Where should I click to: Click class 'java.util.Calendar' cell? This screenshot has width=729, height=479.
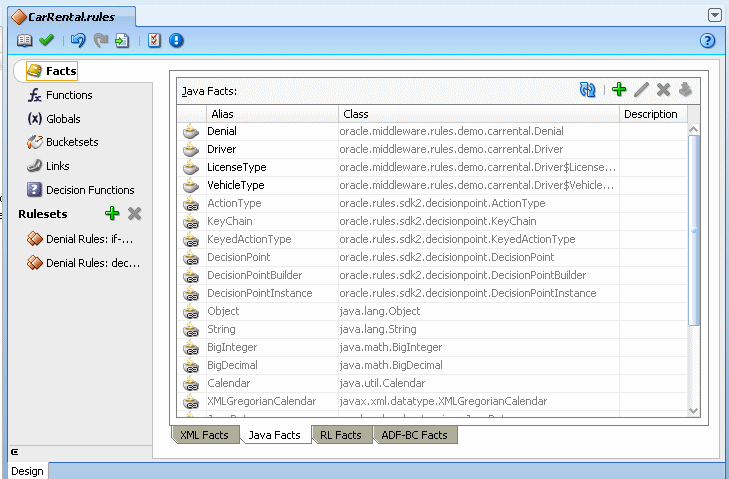[479, 383]
